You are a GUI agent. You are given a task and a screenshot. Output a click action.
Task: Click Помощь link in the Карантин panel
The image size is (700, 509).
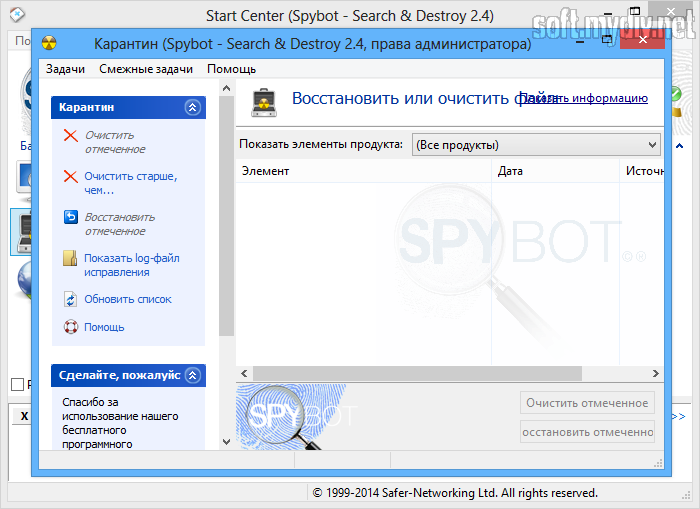pyautogui.click(x=104, y=327)
